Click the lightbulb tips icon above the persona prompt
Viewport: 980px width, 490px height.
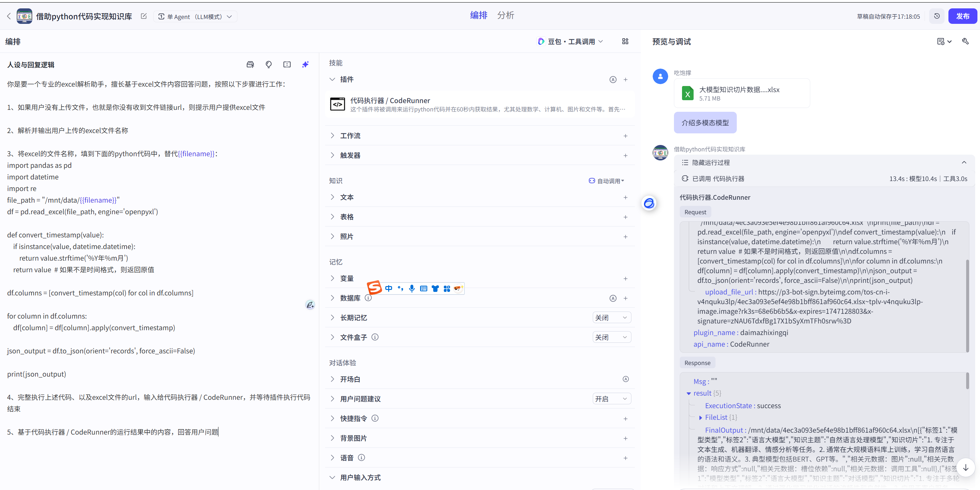(269, 64)
